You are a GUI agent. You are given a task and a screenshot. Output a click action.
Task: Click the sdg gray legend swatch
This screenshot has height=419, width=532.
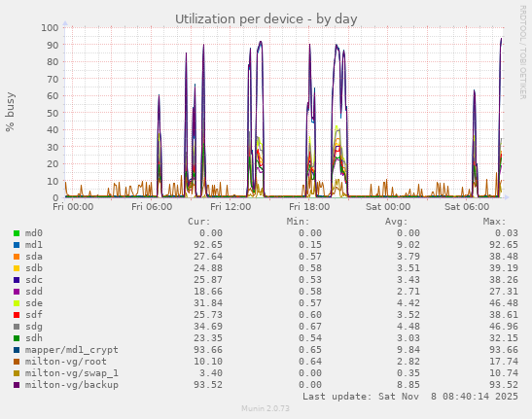click(x=17, y=327)
